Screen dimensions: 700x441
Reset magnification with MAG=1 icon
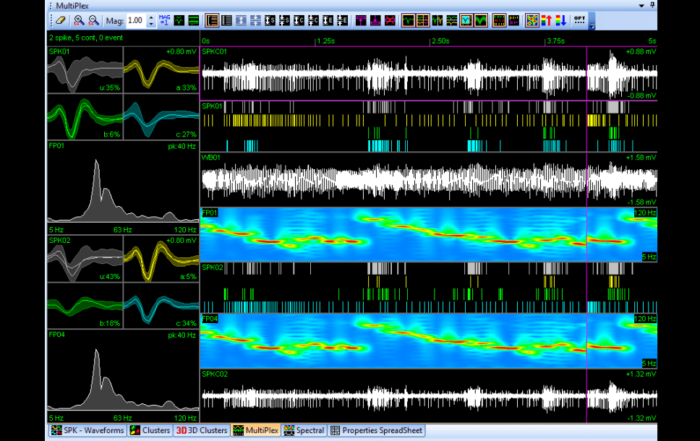tap(164, 21)
